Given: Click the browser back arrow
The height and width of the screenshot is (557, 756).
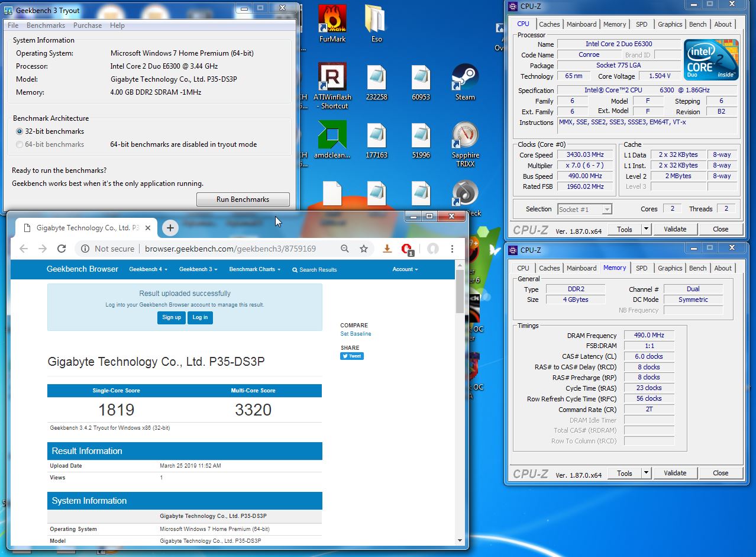Looking at the screenshot, I should (24, 249).
